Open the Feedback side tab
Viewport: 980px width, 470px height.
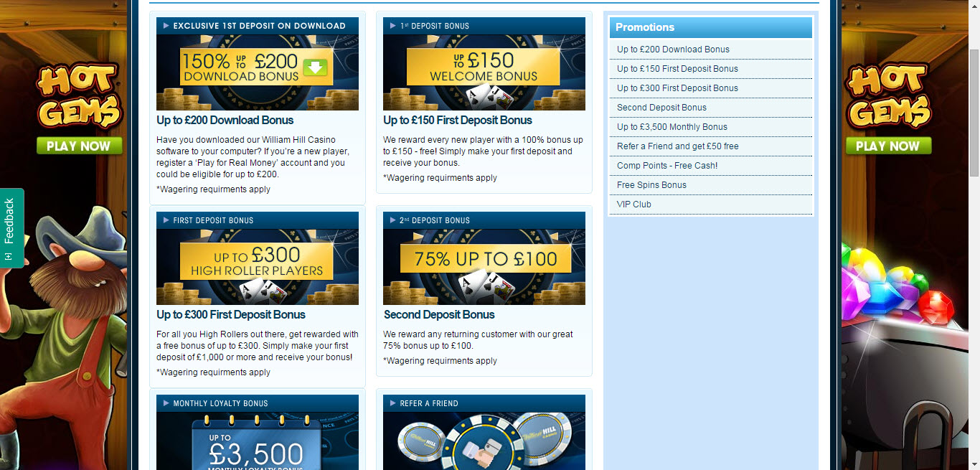11,227
